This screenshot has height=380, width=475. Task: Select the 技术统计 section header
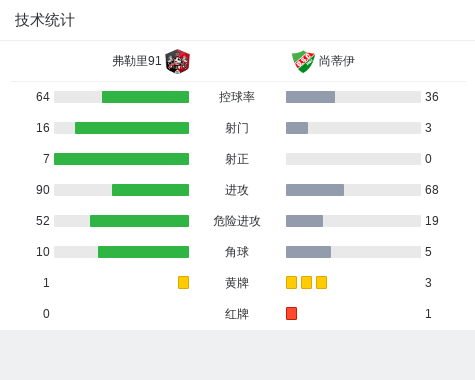[45, 20]
